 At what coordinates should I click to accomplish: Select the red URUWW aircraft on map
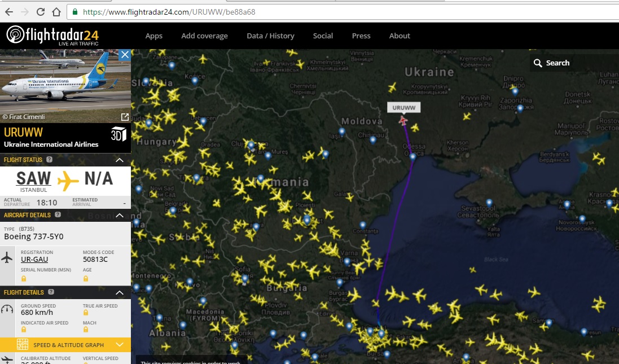[403, 120]
